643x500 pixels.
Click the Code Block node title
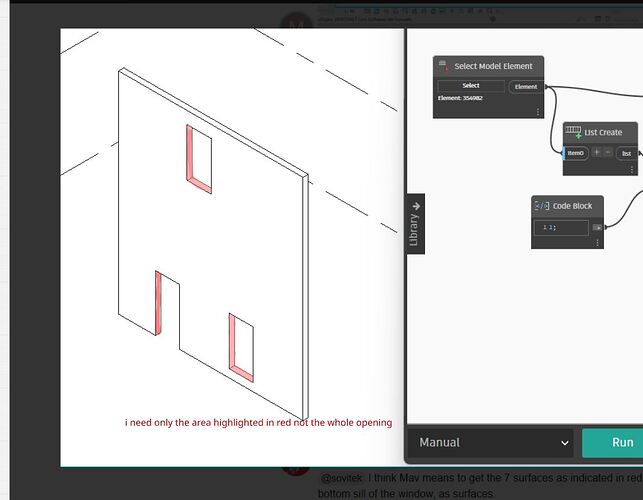[x=572, y=206]
